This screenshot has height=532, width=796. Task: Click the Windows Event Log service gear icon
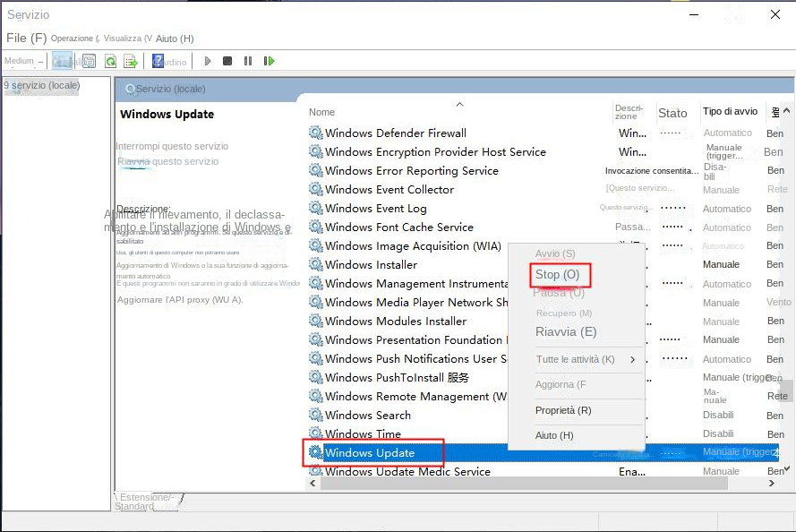315,208
